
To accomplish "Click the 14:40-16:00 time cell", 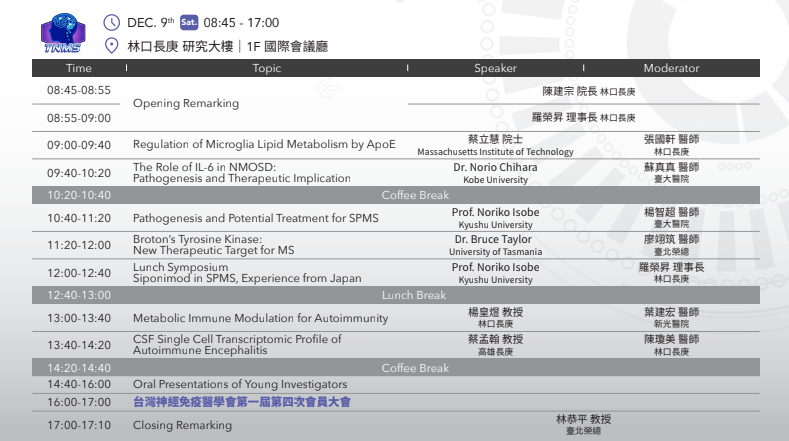I will pyautogui.click(x=79, y=385).
